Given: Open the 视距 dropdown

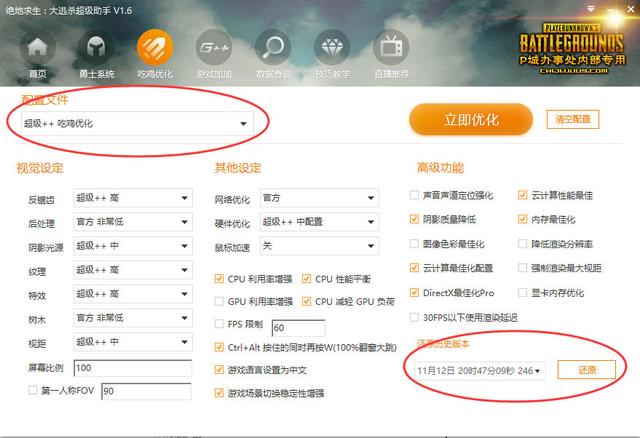Looking at the screenshot, I should pyautogui.click(x=133, y=342).
